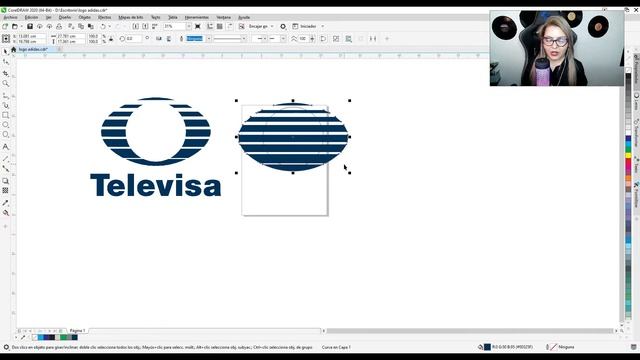This screenshot has height=360, width=640.
Task: Toggle the close curve button
Action: [323, 39]
